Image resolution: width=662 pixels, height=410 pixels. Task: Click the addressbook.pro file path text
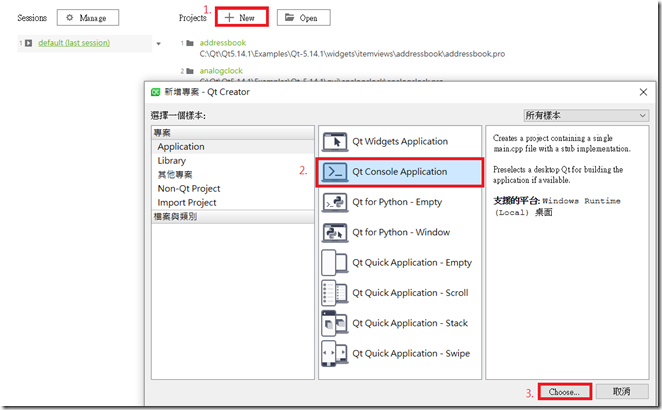click(352, 54)
